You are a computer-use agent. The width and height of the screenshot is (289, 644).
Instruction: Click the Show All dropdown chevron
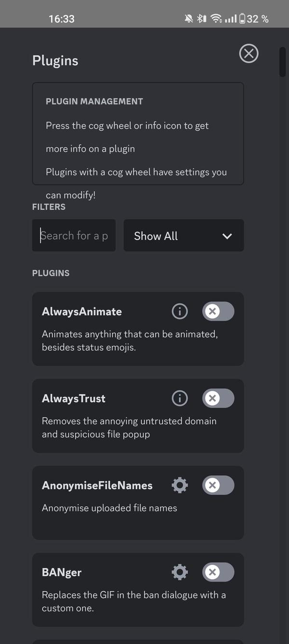[227, 236]
